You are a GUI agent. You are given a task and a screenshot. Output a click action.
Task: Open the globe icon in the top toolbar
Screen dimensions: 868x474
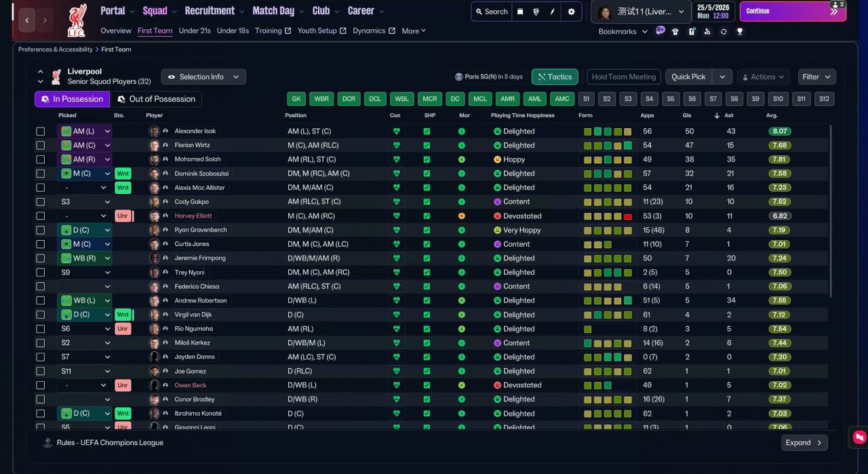536,12
